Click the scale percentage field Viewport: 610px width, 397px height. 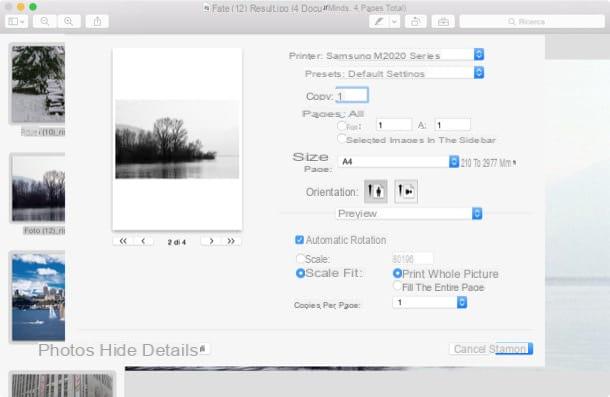(412, 258)
